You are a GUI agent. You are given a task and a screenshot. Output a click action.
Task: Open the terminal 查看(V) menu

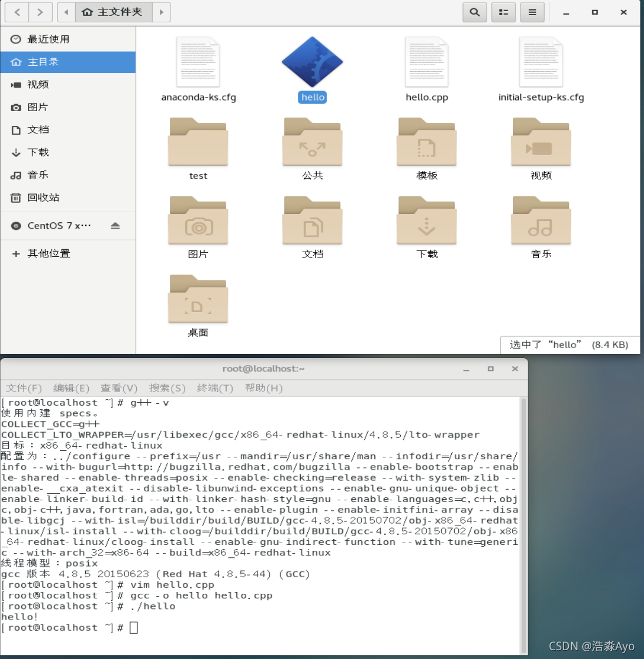click(119, 388)
